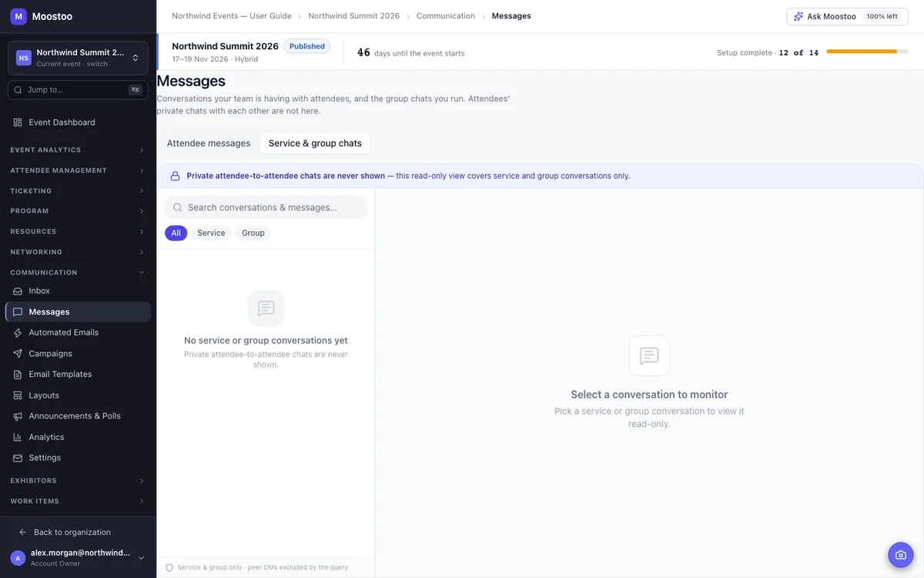Click the account avatar letter A
The height and width of the screenshot is (578, 924).
pos(18,558)
